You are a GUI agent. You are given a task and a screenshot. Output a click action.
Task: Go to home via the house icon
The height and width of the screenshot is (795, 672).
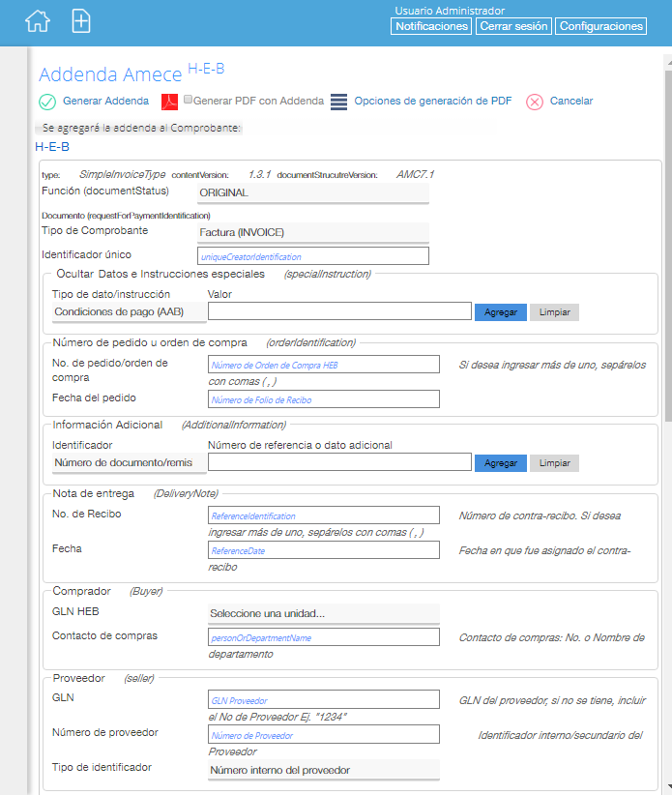tap(38, 21)
